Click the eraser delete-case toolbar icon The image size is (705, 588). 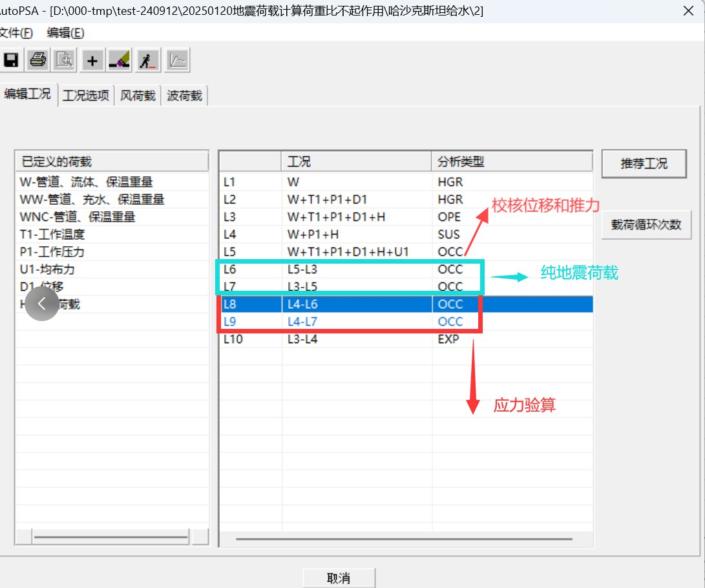point(120,60)
